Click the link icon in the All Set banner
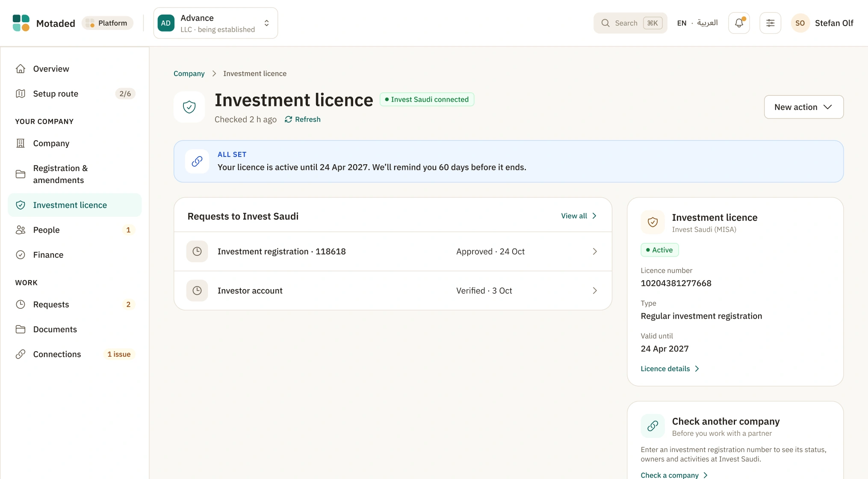This screenshot has height=479, width=868. click(197, 161)
